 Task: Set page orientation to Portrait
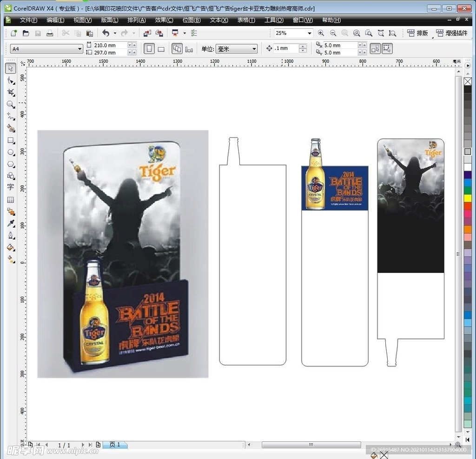point(149,49)
